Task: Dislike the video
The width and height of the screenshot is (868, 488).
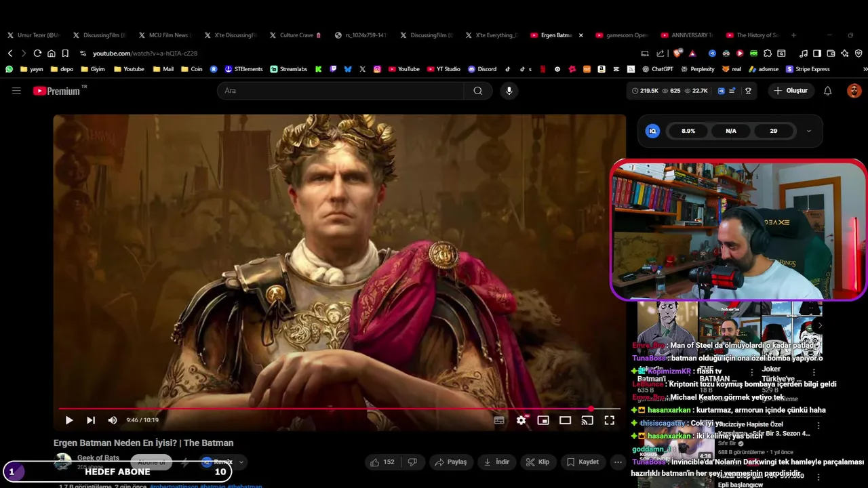Action: tap(412, 462)
